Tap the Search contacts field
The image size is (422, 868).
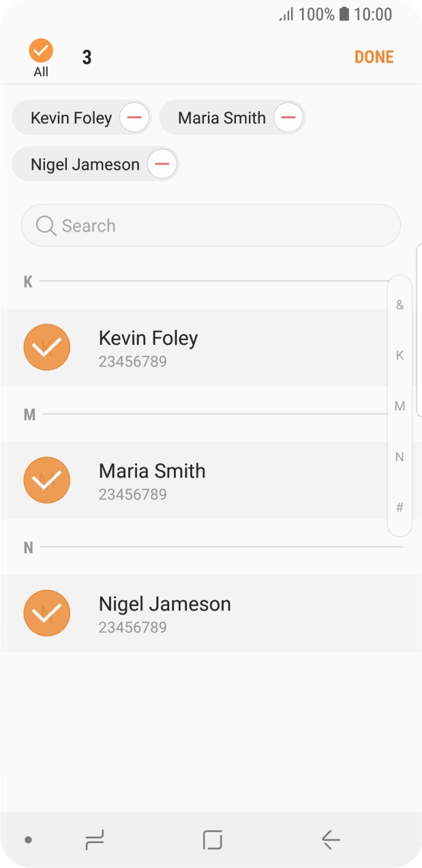[218, 226]
